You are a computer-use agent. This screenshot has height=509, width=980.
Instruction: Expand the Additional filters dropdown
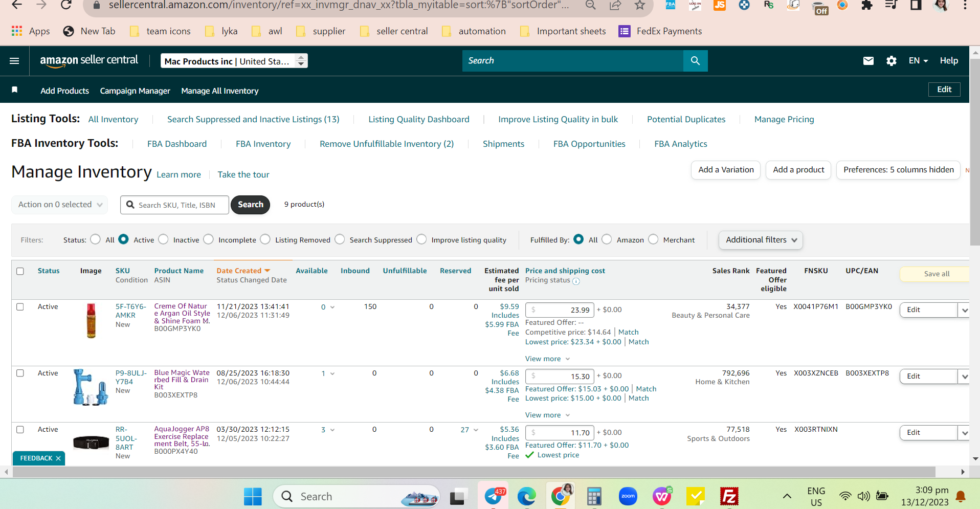761,240
